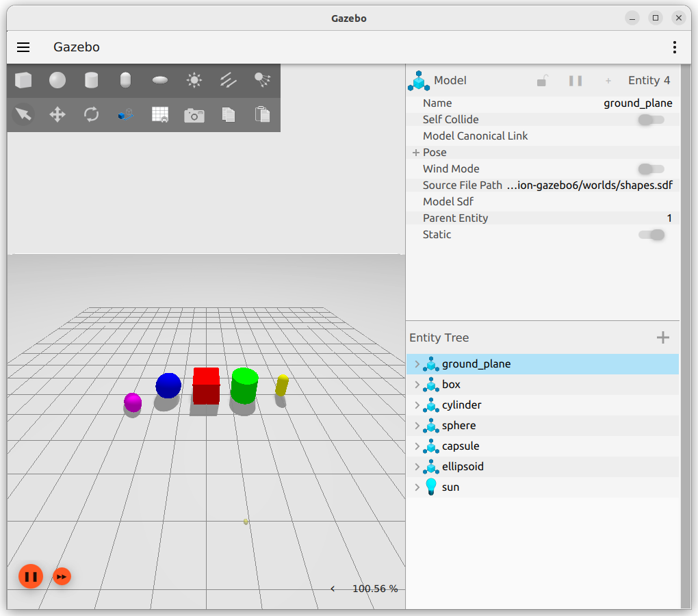Insert a capsule shape from toolbar
698x616 pixels.
(125, 81)
